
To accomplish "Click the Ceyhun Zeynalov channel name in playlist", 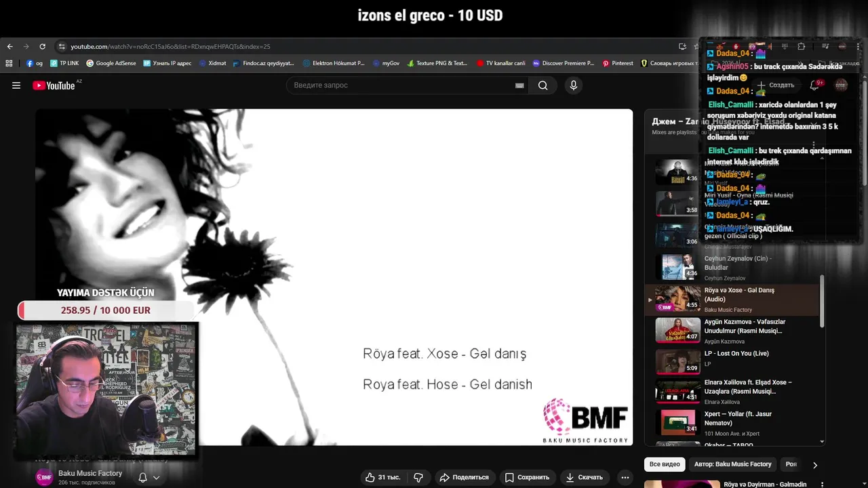I will point(724,278).
